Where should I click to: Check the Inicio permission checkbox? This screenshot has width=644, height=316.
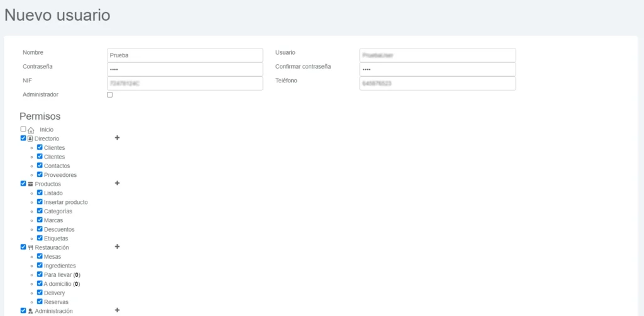click(23, 129)
